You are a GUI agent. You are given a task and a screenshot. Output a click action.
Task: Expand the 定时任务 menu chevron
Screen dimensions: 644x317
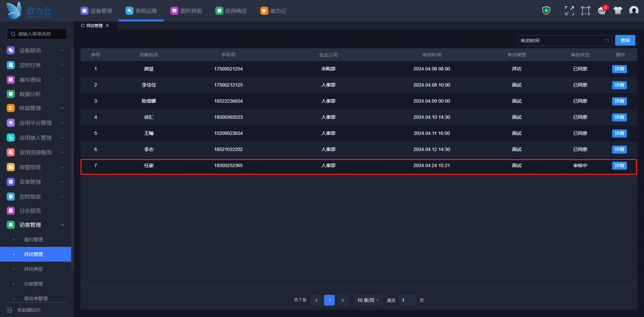62,65
